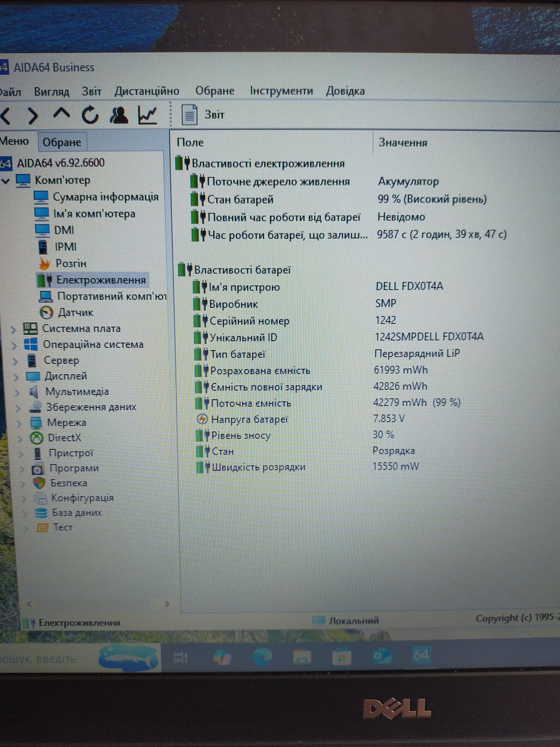Select Мультимедіа speaker icon node

tap(34, 392)
